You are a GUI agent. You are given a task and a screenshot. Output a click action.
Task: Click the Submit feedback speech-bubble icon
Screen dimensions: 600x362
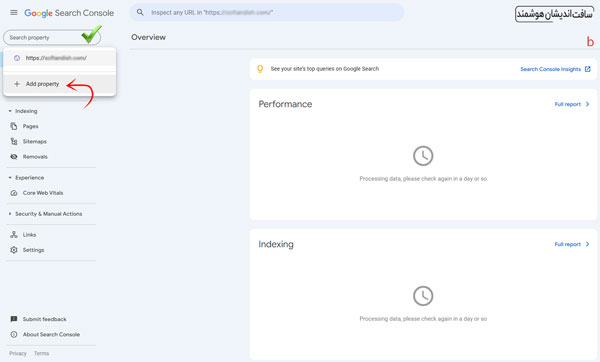point(14,319)
